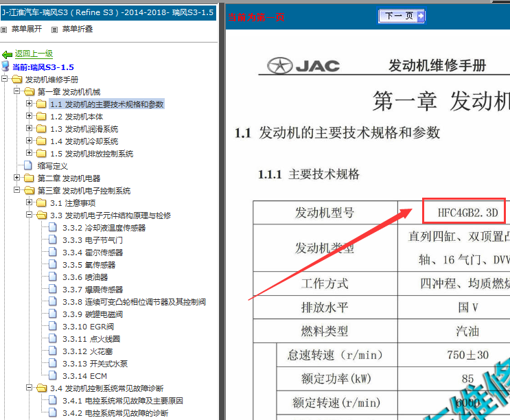The image size is (510, 420).
Task: Click the 燃料类型 table cell
Action: 325,331
